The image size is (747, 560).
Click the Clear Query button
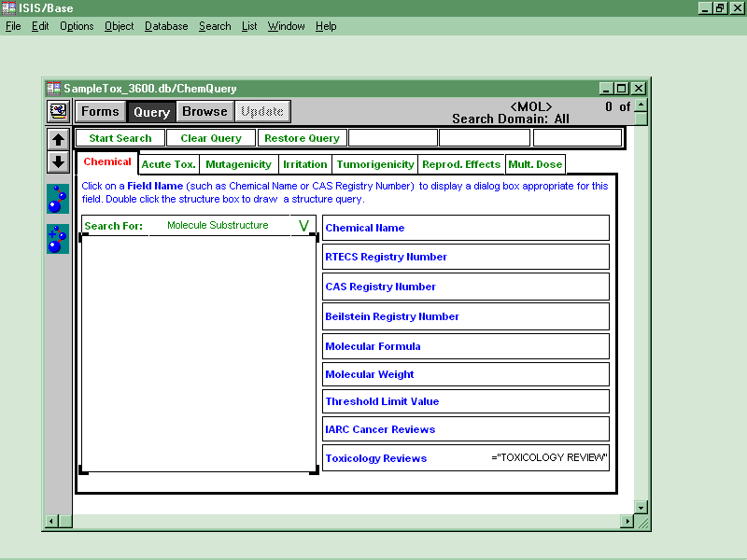coord(211,138)
